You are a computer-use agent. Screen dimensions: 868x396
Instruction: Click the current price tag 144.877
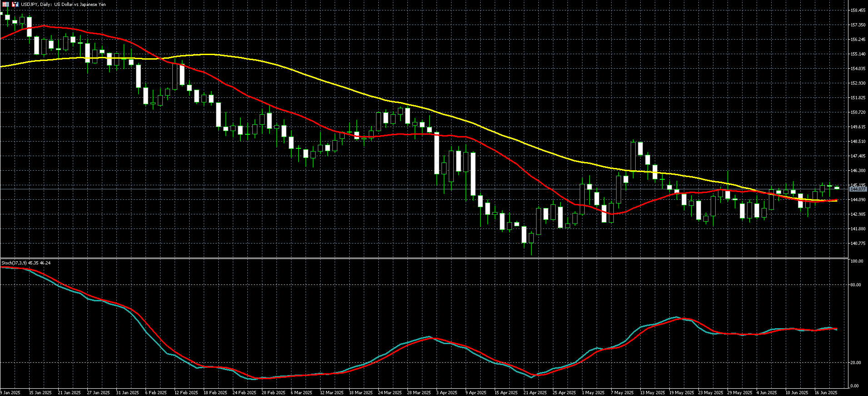click(x=858, y=188)
